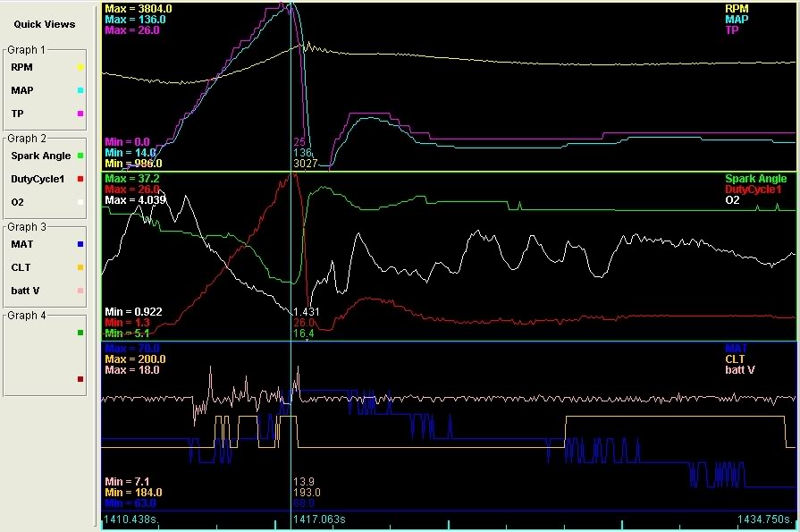Click the green swatch in Graph 4
Image resolution: width=800 pixels, height=532 pixels.
(x=80, y=333)
